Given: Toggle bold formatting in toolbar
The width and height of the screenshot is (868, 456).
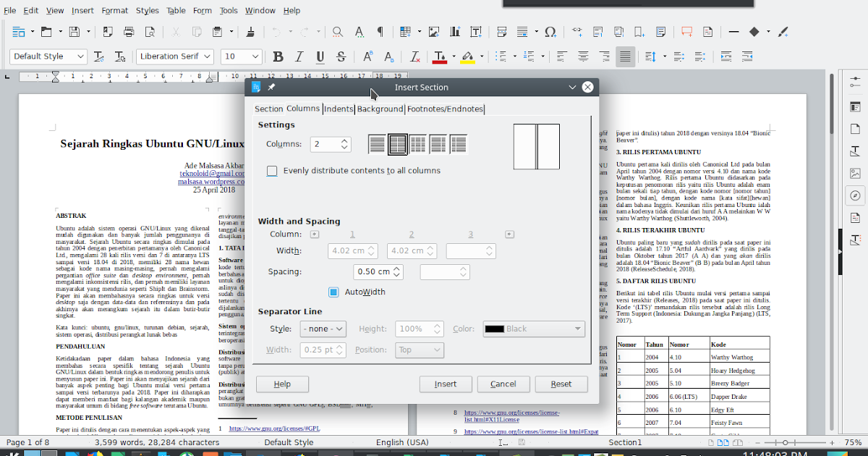Looking at the screenshot, I should tap(277, 56).
